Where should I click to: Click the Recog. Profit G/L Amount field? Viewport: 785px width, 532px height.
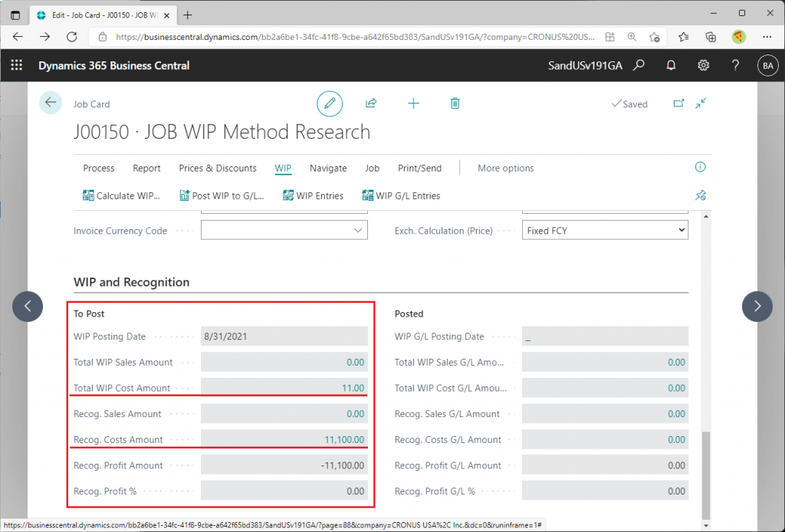pos(605,465)
